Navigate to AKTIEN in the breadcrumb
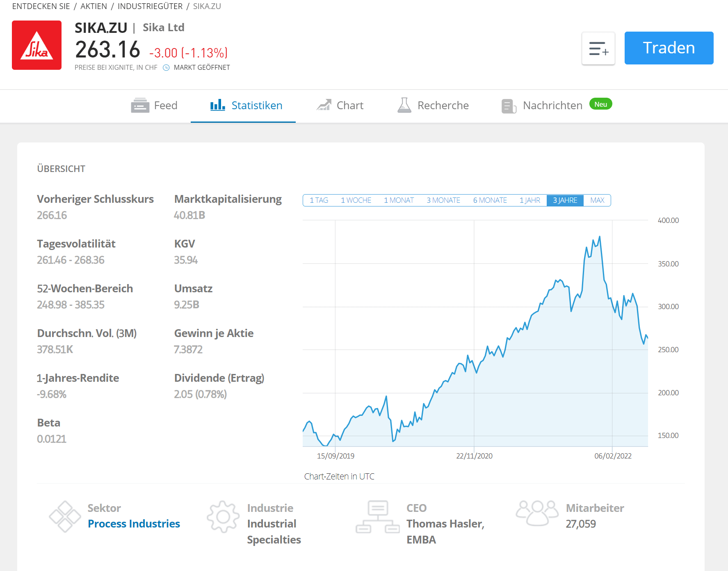 coord(94,6)
